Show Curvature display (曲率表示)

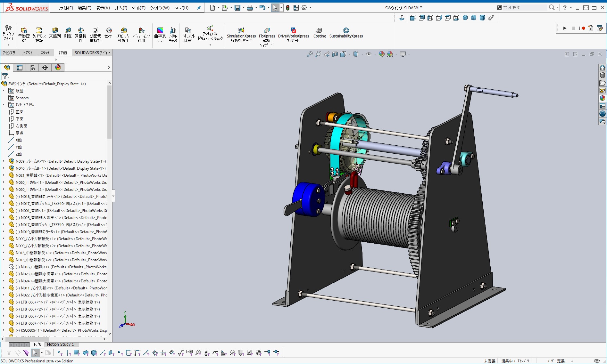pyautogui.click(x=160, y=35)
